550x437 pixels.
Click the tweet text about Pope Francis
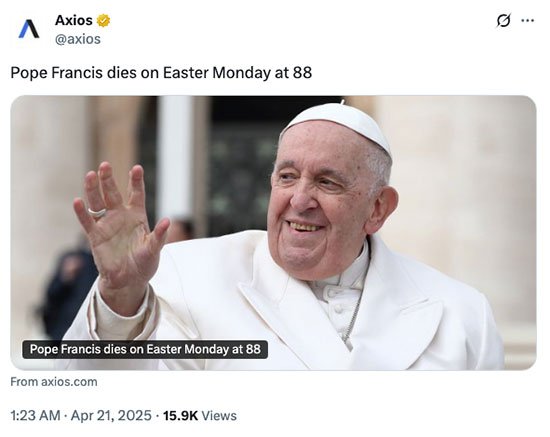[x=161, y=73]
